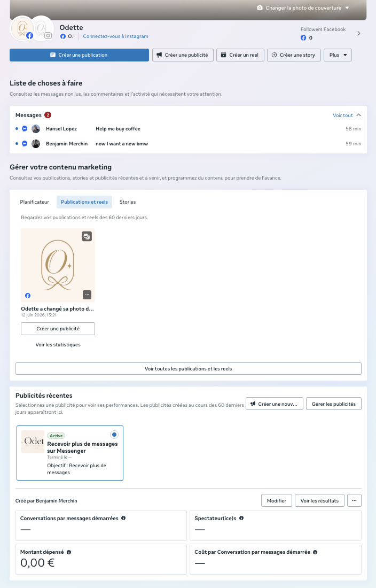The height and width of the screenshot is (588, 376).
Task: Click Voir les statistiques link
Action: [58, 345]
